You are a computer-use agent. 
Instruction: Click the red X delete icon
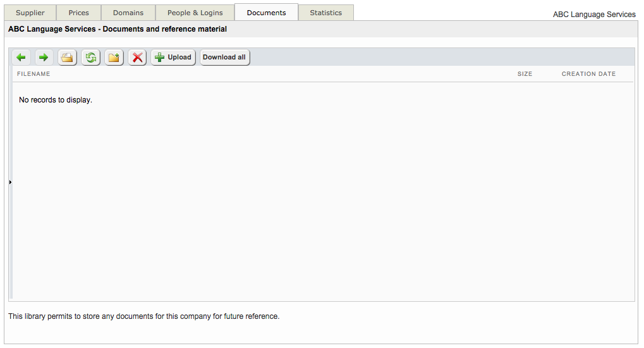coord(137,58)
